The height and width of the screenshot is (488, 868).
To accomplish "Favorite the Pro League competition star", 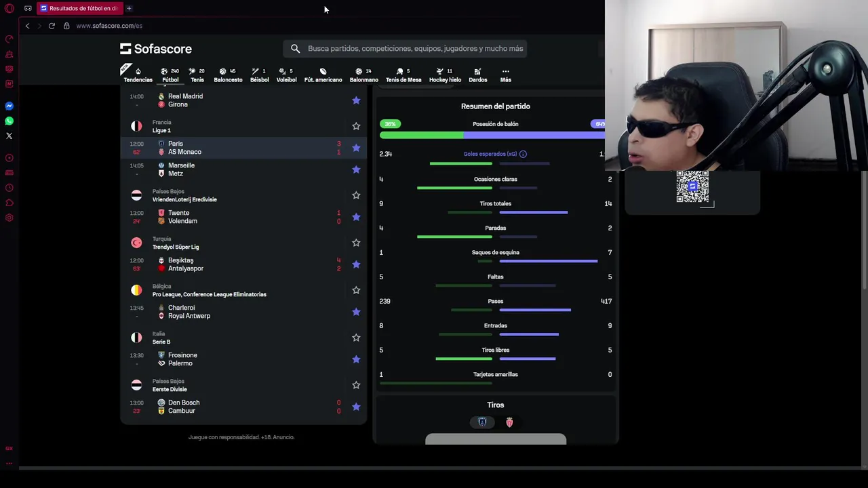I will tap(356, 290).
